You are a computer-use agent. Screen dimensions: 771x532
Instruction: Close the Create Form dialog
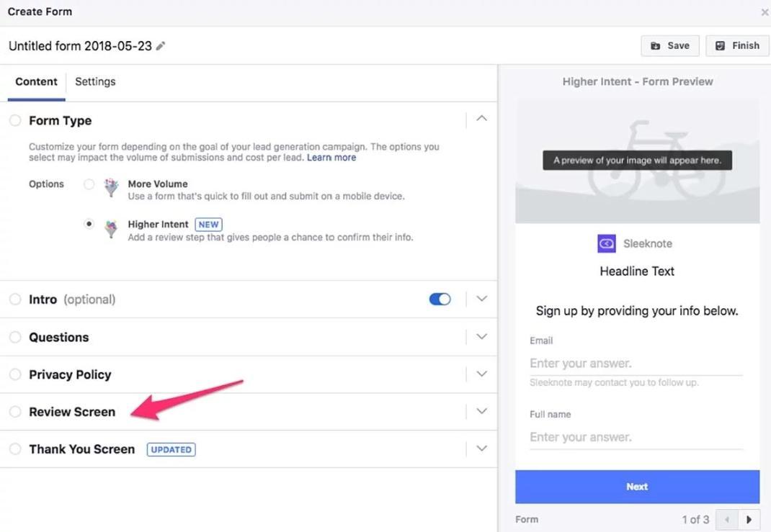point(765,12)
